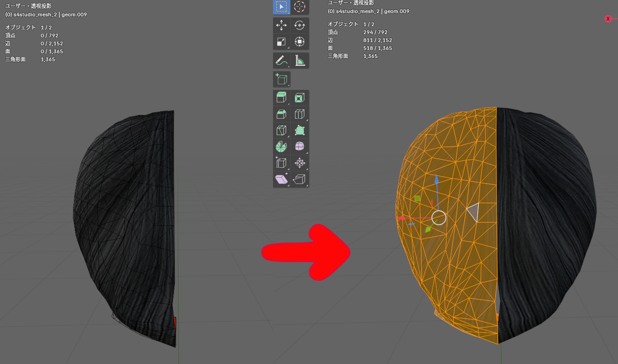The image size is (618, 364).
Task: Select the Edge Slide tool
Action: (x=281, y=163)
